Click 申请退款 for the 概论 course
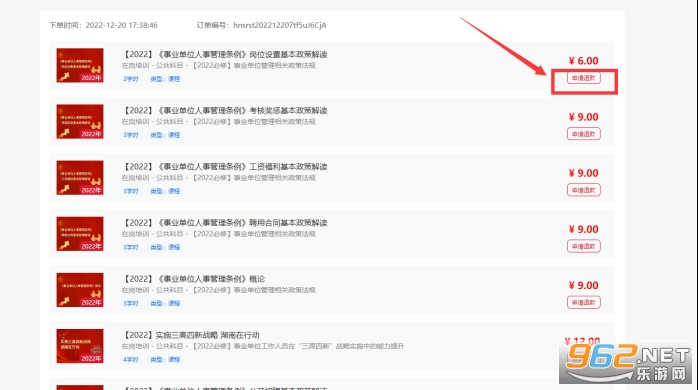The image size is (698, 390). tap(584, 302)
